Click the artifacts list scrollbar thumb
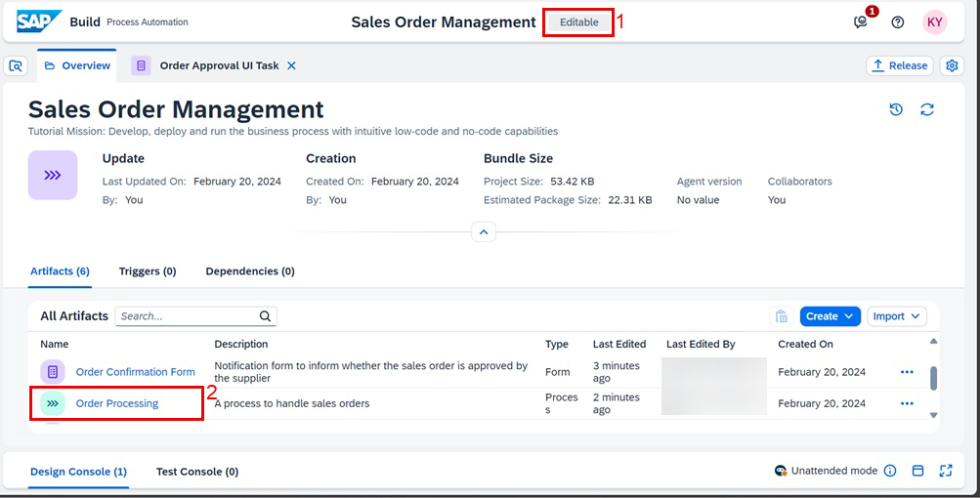Screen dimensions: 980x498 [934, 378]
